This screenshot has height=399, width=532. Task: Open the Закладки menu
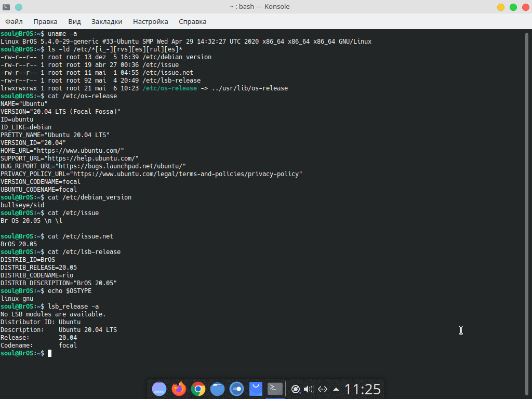(x=107, y=21)
